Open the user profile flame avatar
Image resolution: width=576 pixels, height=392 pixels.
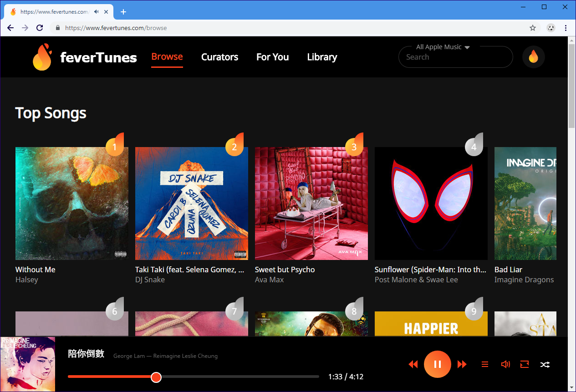pos(533,57)
